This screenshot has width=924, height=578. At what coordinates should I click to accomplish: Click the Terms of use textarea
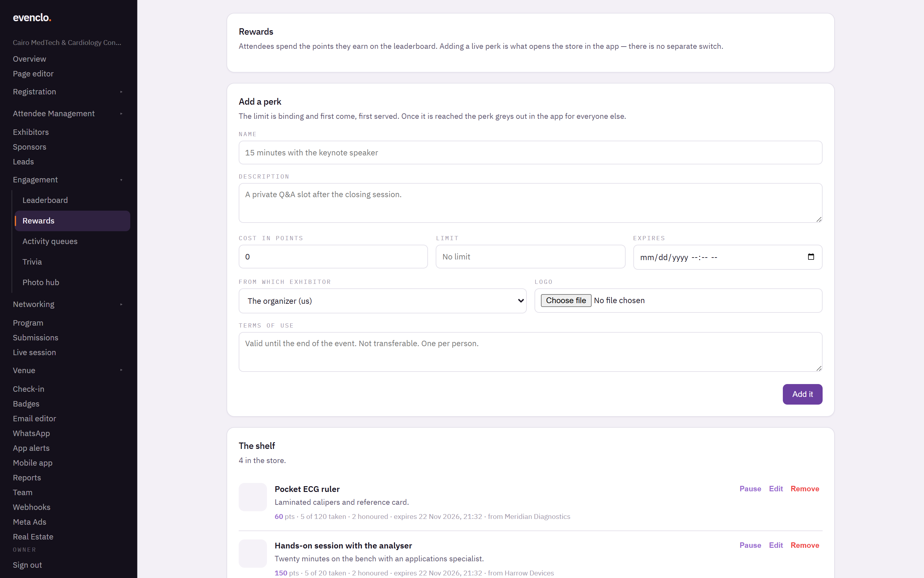(x=530, y=352)
